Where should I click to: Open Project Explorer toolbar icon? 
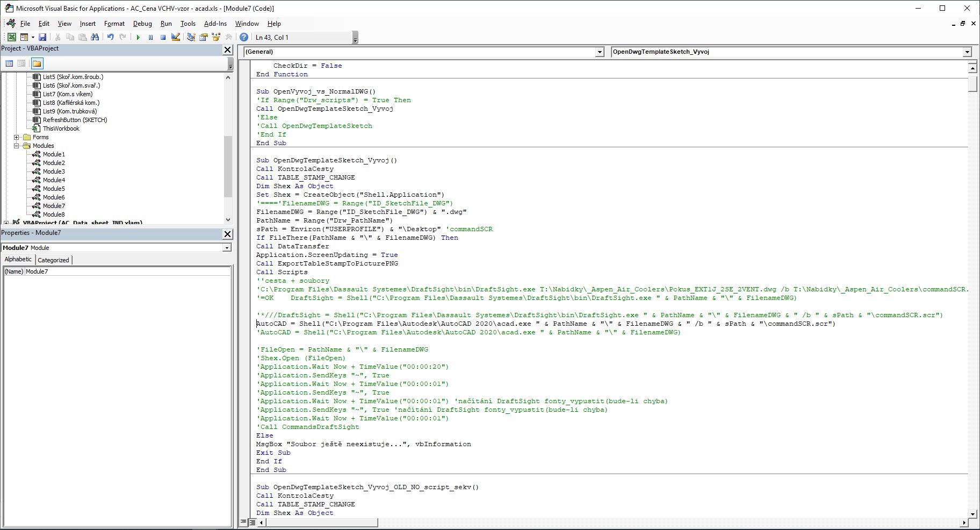191,37
